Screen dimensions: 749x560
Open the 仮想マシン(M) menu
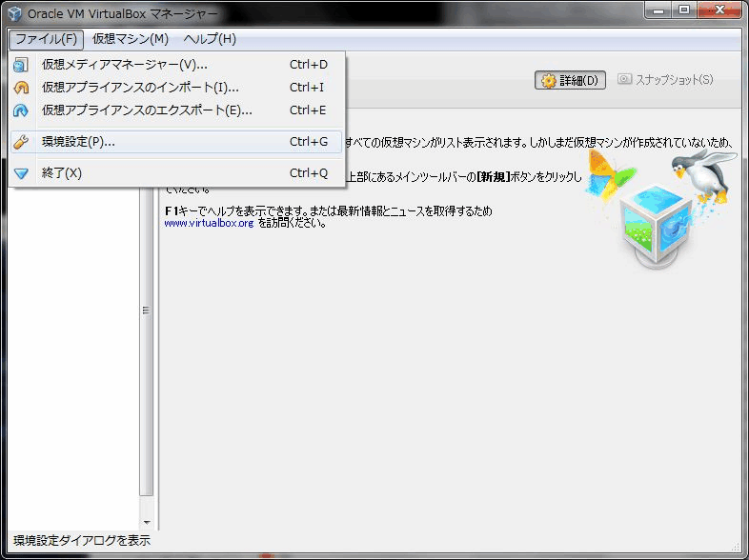[131, 39]
